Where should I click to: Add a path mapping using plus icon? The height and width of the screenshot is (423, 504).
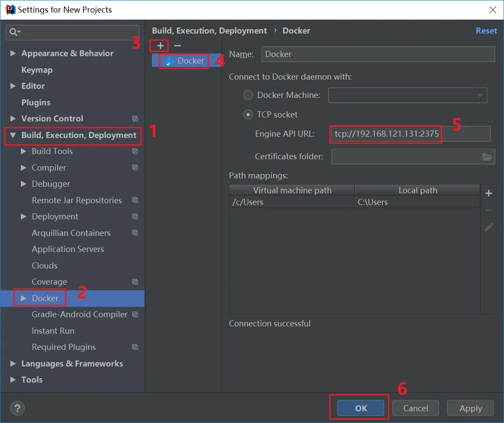489,193
